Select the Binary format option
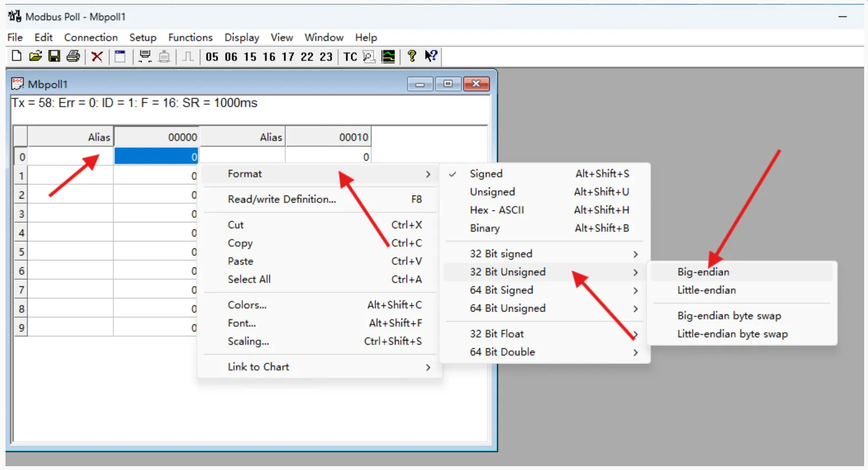Image resolution: width=868 pixels, height=470 pixels. click(x=545, y=228)
